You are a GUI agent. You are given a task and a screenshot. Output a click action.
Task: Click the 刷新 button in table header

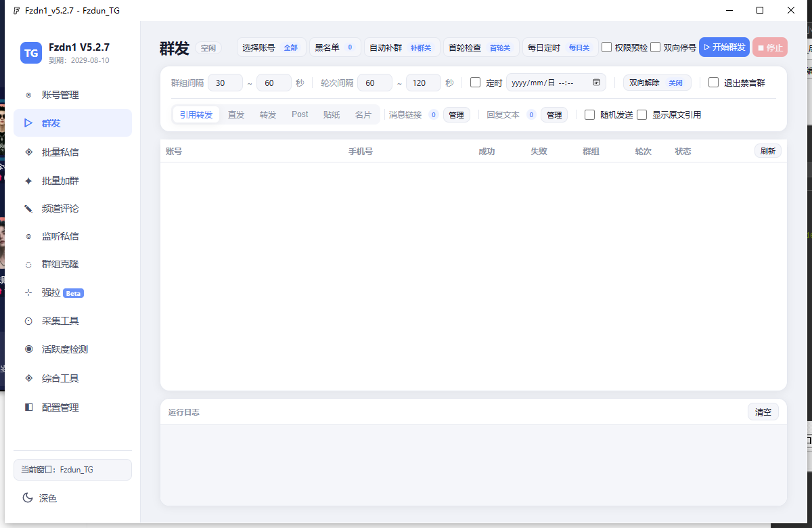(768, 151)
